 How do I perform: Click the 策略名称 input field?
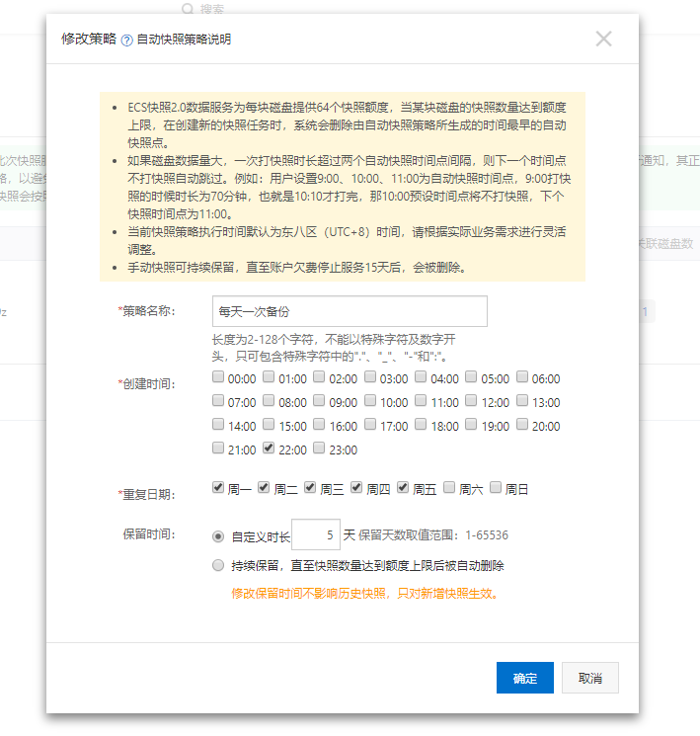click(x=350, y=311)
